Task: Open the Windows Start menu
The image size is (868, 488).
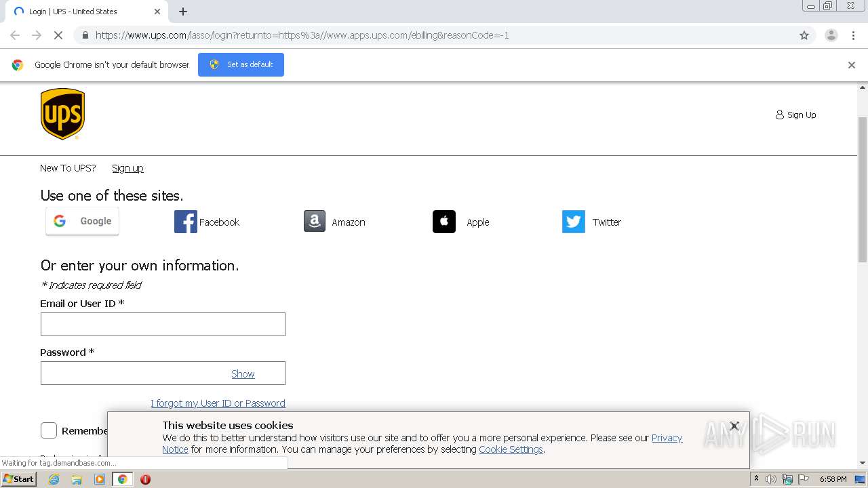Action: coord(18,479)
